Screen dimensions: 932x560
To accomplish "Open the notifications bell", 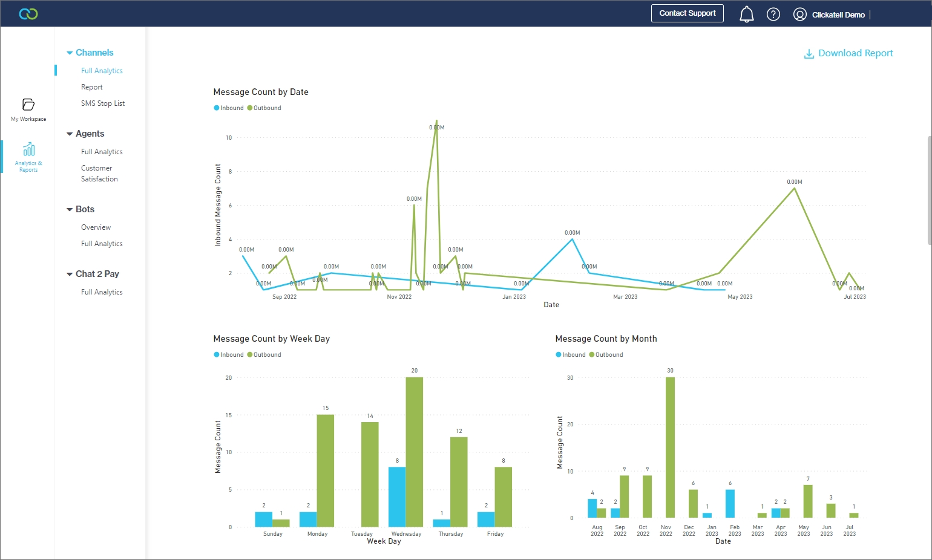I will pyautogui.click(x=747, y=15).
